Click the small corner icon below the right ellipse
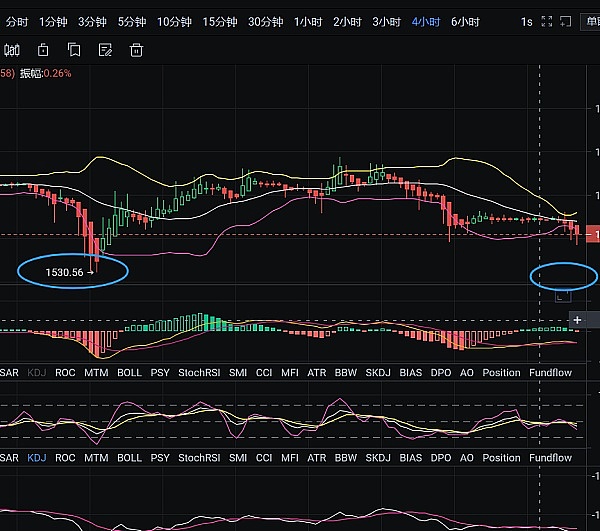The image size is (600, 531). pos(562,294)
